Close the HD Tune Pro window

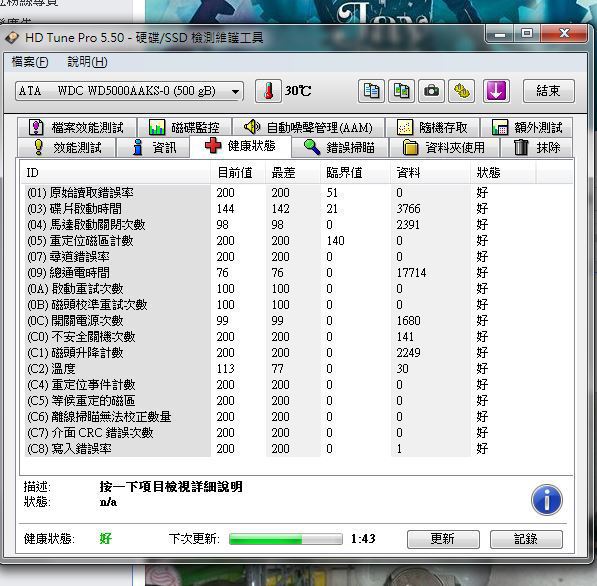(x=564, y=34)
